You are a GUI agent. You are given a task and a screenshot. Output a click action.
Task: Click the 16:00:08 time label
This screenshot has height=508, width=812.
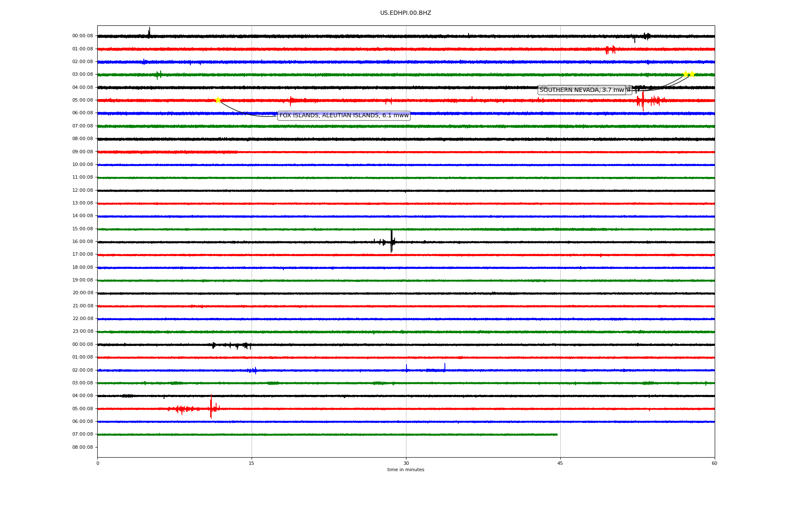pyautogui.click(x=82, y=242)
